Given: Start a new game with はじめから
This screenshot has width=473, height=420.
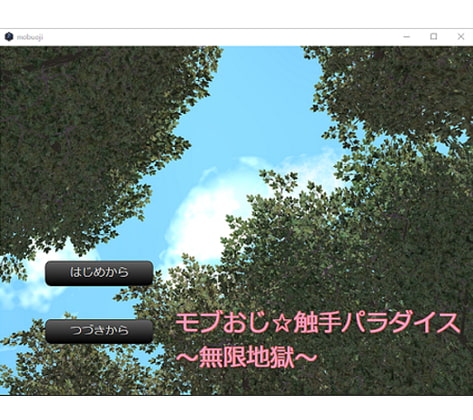Looking at the screenshot, I should click(x=99, y=273).
